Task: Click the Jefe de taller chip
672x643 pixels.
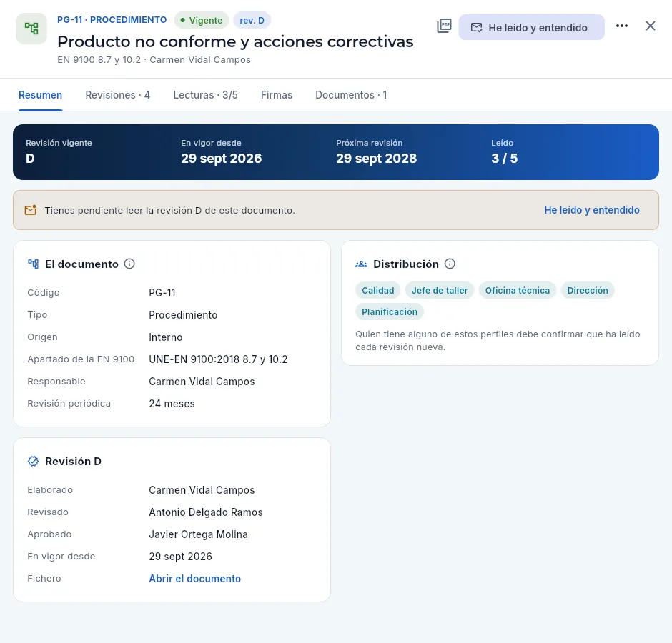Action: (x=439, y=291)
